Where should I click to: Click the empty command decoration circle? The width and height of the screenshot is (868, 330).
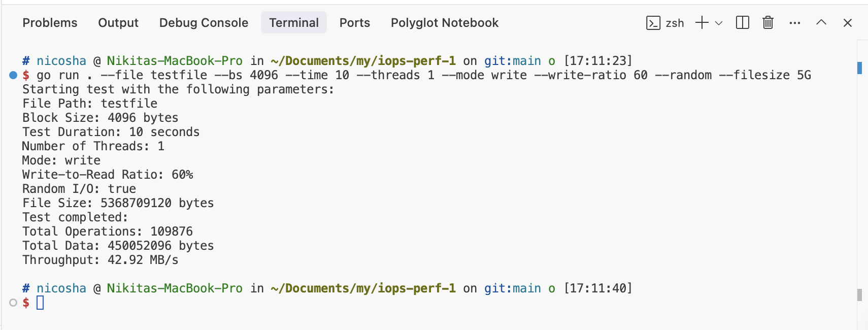13,303
